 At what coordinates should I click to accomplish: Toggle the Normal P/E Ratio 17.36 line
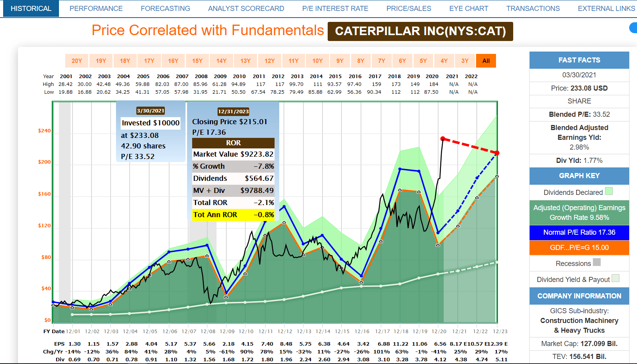(x=579, y=232)
